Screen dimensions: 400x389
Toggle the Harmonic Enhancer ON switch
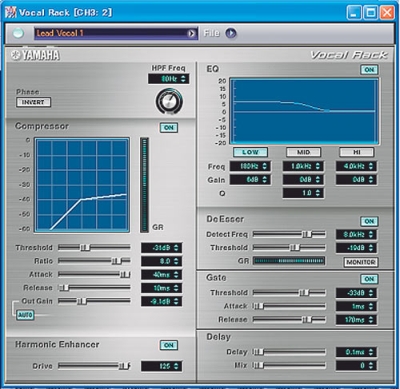[169, 345]
